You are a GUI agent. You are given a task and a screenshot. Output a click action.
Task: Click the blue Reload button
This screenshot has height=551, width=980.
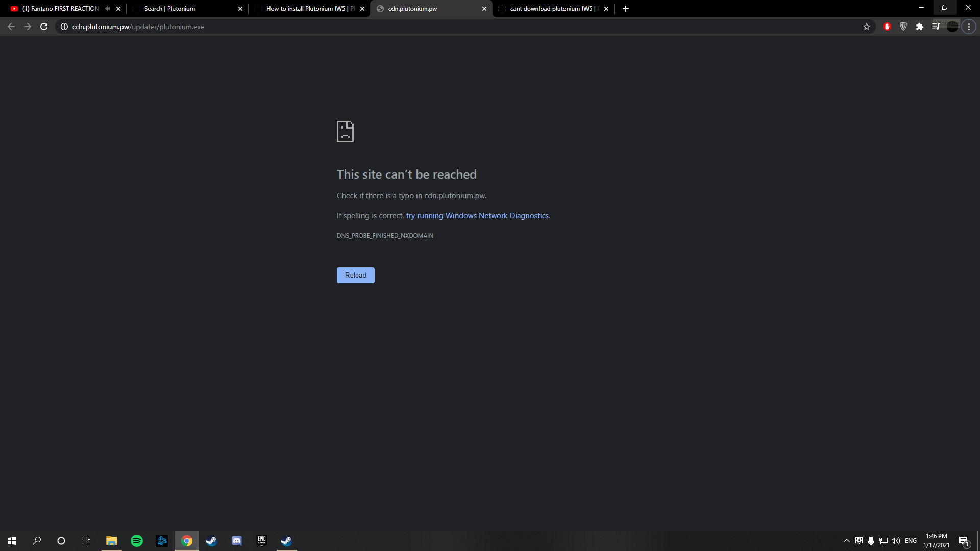tap(356, 275)
